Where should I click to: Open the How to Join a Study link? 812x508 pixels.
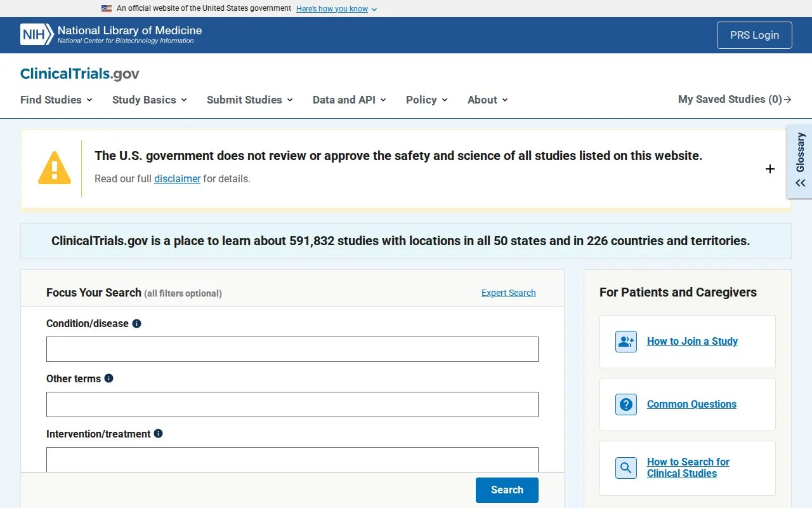point(692,342)
